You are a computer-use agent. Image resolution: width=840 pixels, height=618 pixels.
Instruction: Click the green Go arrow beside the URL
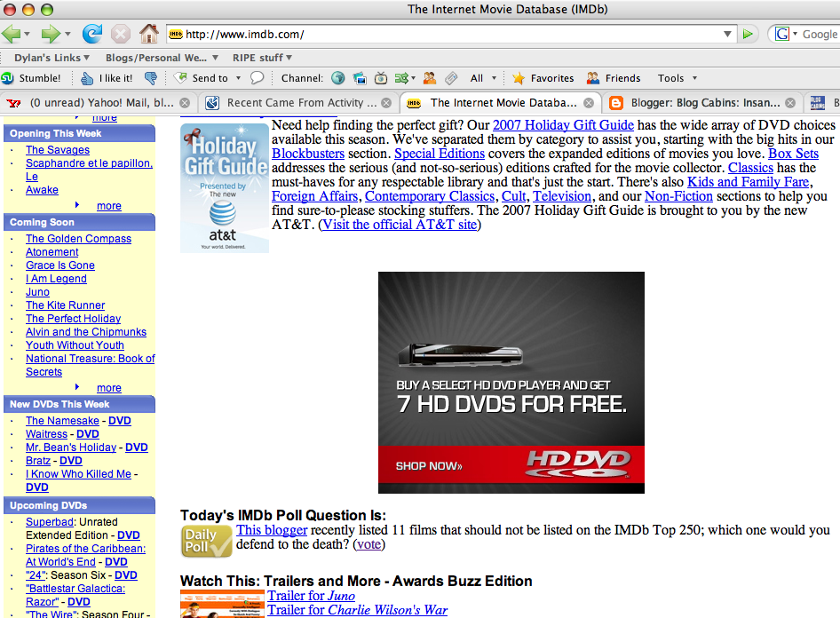coord(748,35)
